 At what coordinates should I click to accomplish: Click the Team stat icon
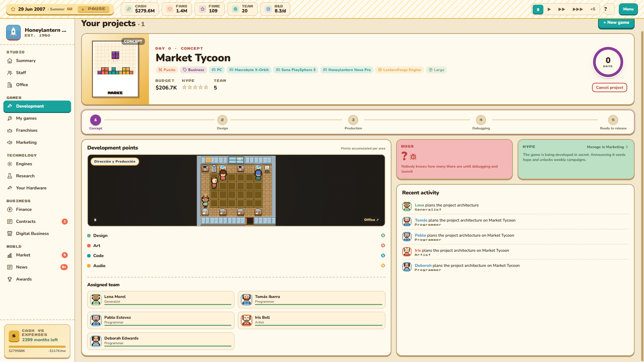click(235, 9)
